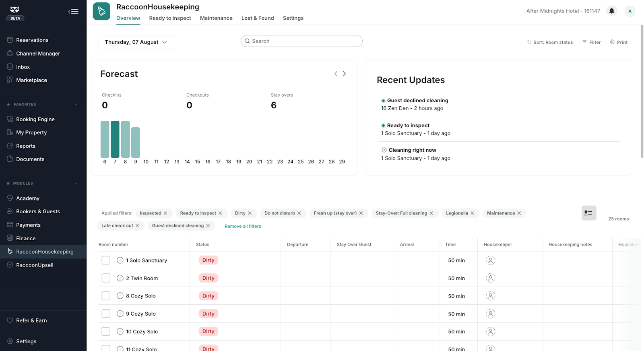Switch to Ready to inspect tab

pyautogui.click(x=170, y=18)
